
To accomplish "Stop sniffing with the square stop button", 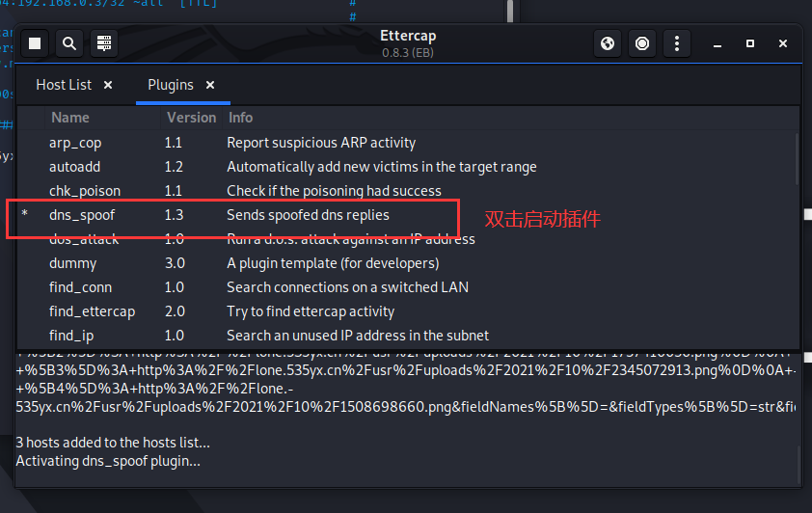I will coord(35,43).
